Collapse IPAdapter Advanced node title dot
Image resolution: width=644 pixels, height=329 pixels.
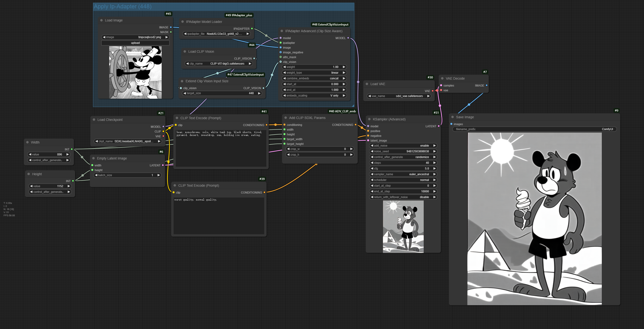click(x=282, y=31)
